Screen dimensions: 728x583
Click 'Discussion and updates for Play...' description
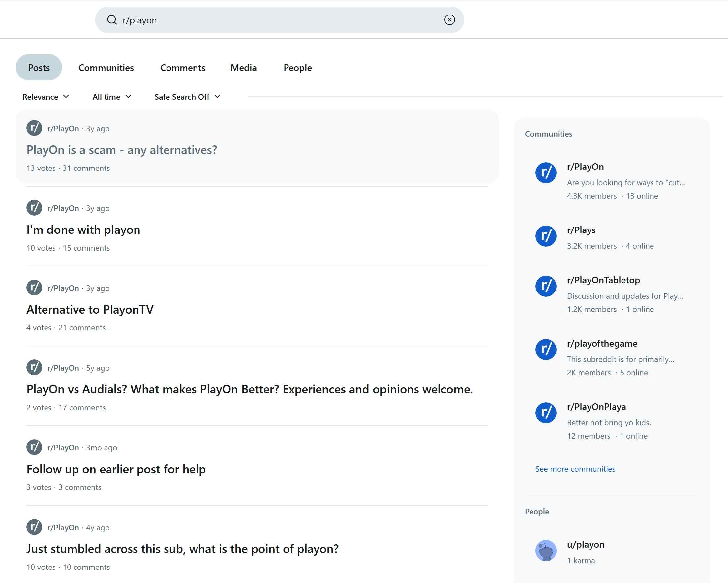coord(625,296)
